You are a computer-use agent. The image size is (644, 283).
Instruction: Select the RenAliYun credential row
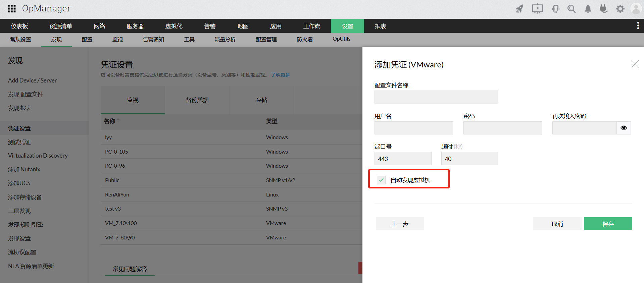point(232,194)
